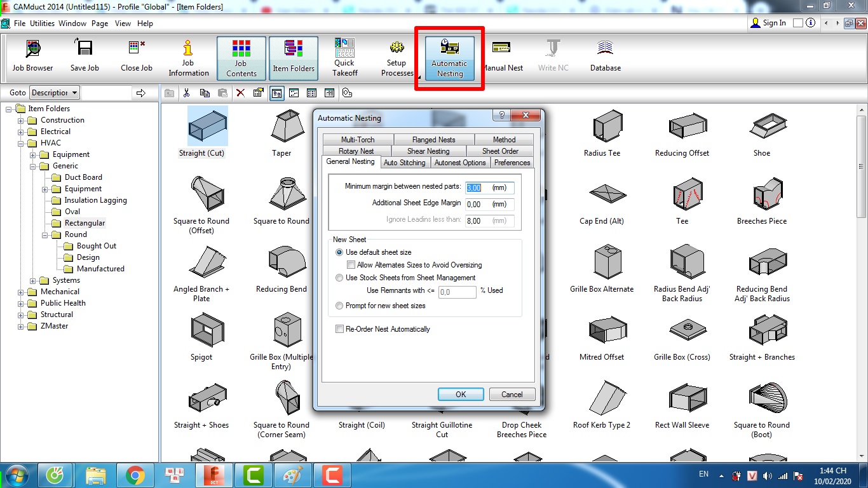Collapse the Generic folder
This screenshot has width=868, height=488.
(x=33, y=166)
